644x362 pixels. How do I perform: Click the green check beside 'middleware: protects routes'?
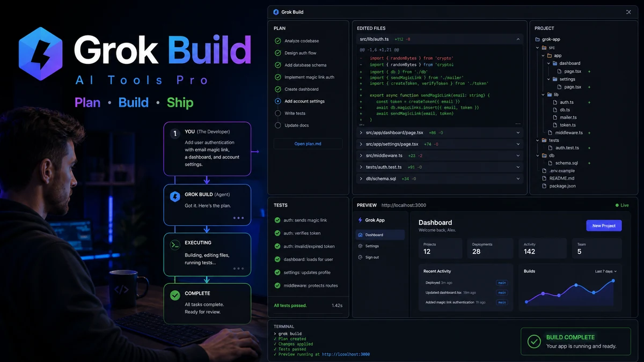tap(277, 285)
